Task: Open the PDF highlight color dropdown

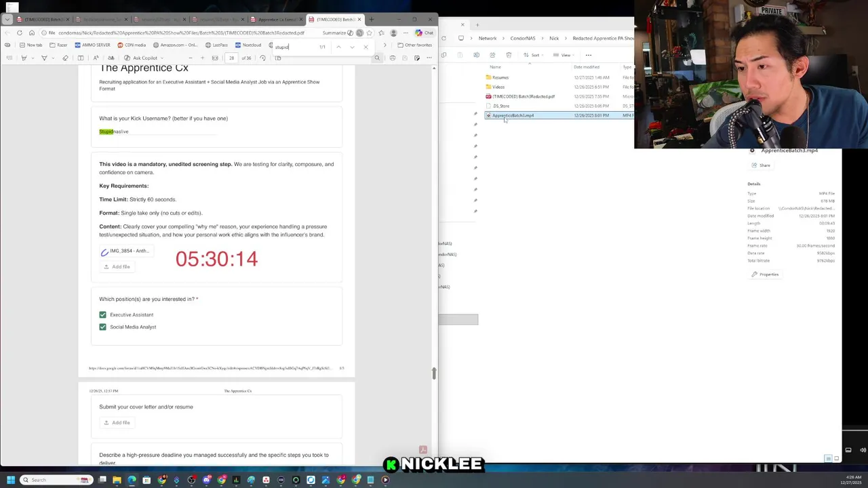Action: 33,58
